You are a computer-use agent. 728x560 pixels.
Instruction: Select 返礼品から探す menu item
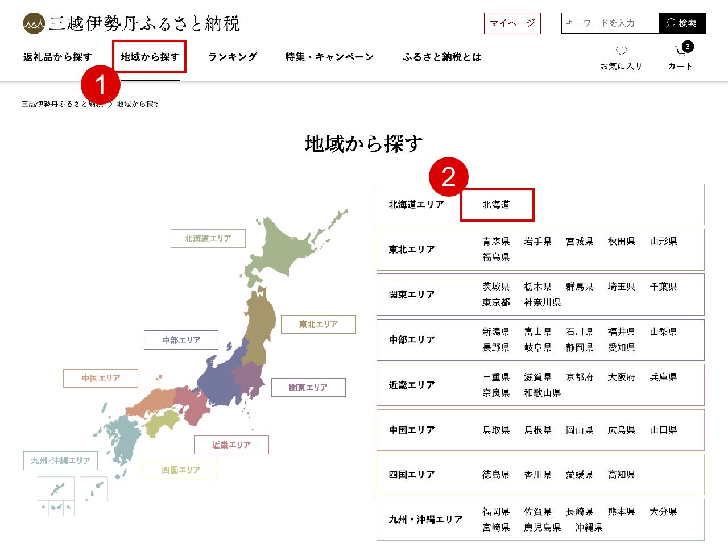pos(57,57)
